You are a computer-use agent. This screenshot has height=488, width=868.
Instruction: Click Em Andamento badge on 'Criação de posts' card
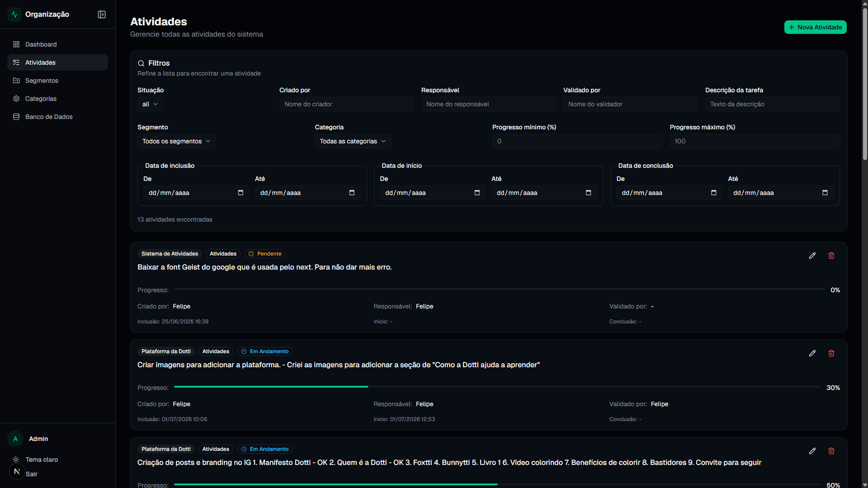point(265,449)
